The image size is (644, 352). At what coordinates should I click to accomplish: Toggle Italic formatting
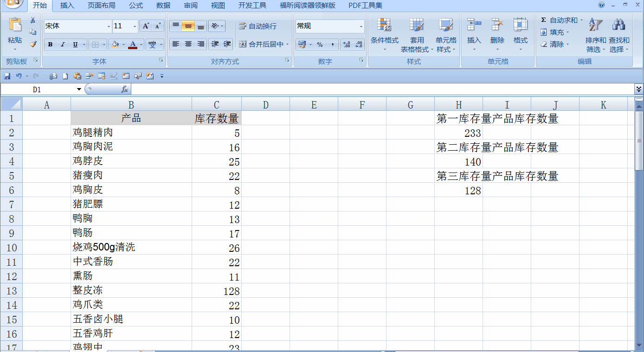coord(63,45)
